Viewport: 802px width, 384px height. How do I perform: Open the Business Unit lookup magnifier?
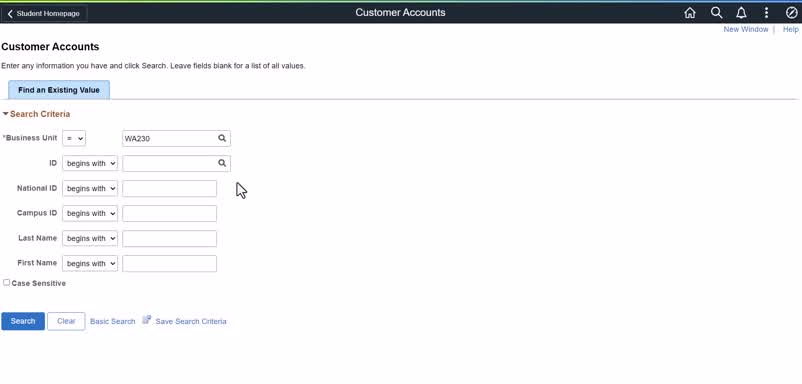(x=222, y=139)
